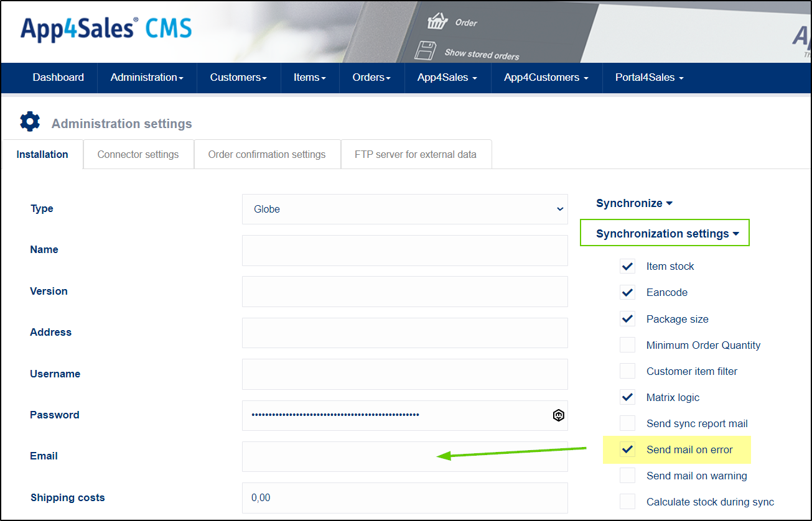This screenshot has width=812, height=521.
Task: Enable the Customer item filter option
Action: click(627, 371)
